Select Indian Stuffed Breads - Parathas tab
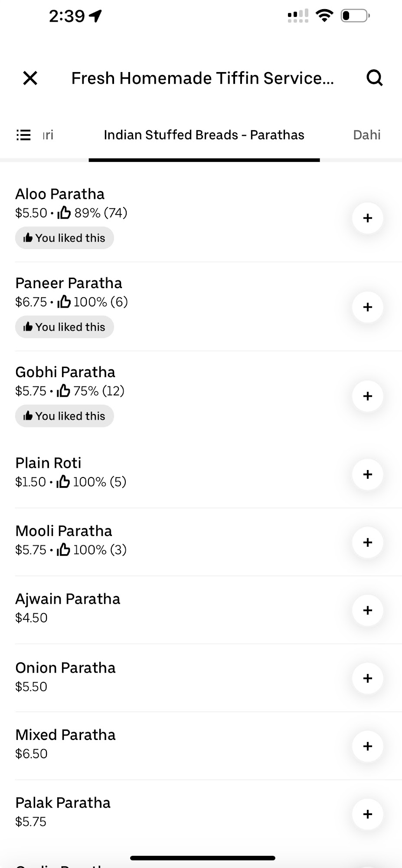 click(x=204, y=135)
